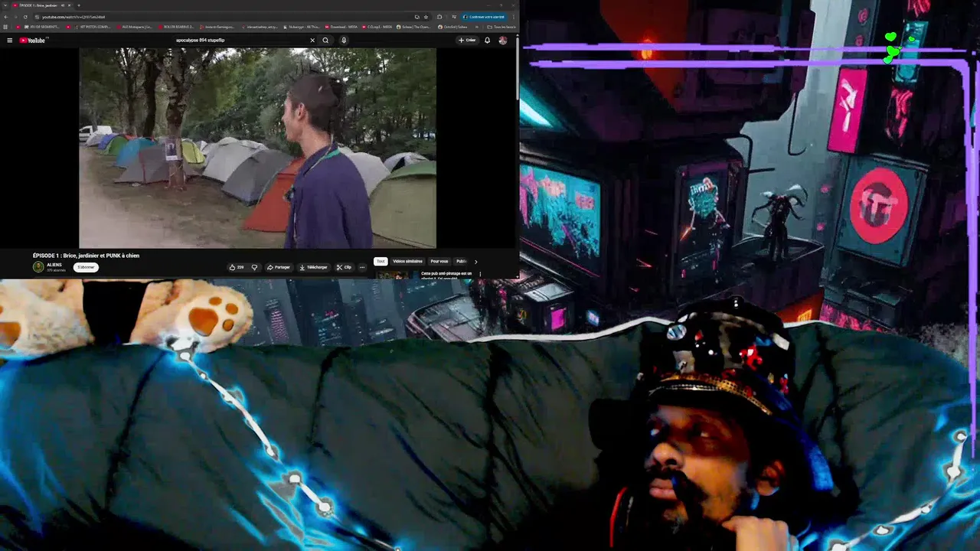Create a clip with the Clip button
The image size is (980, 551).
click(344, 267)
